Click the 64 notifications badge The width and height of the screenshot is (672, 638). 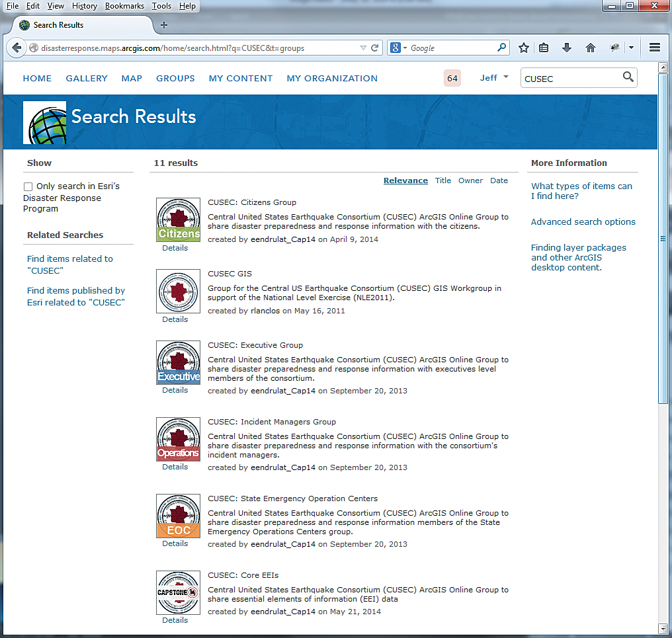pyautogui.click(x=452, y=78)
